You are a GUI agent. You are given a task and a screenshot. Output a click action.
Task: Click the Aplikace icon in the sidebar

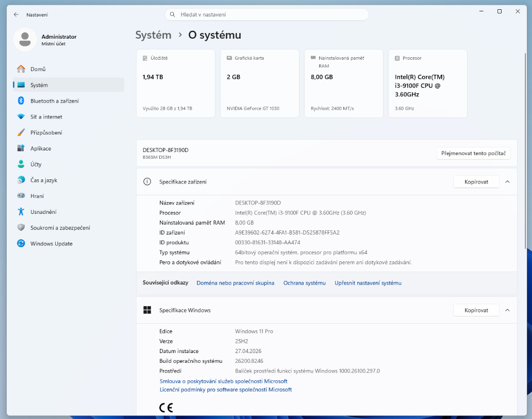point(21,148)
